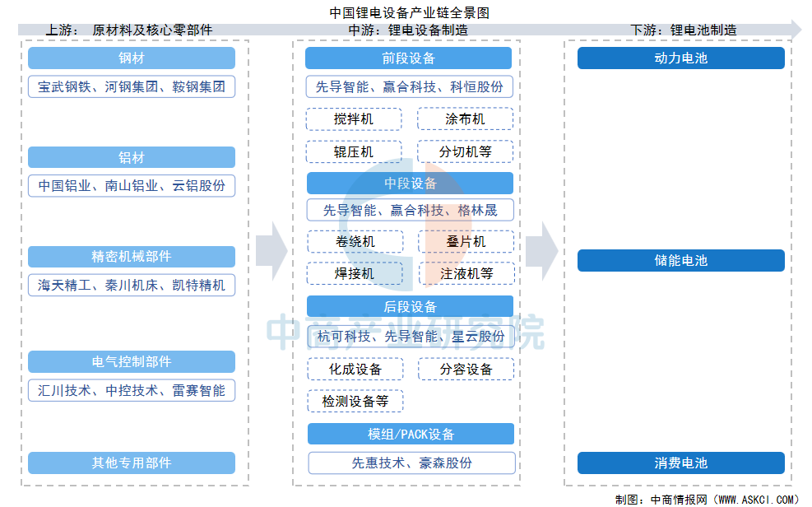Choose the 储能电池 downstream box
The image size is (812, 507).
[680, 261]
